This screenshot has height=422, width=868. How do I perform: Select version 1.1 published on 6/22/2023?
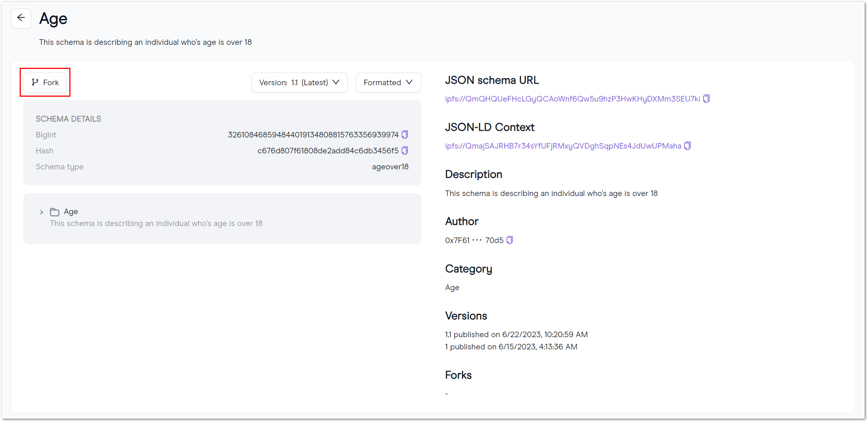(x=516, y=335)
